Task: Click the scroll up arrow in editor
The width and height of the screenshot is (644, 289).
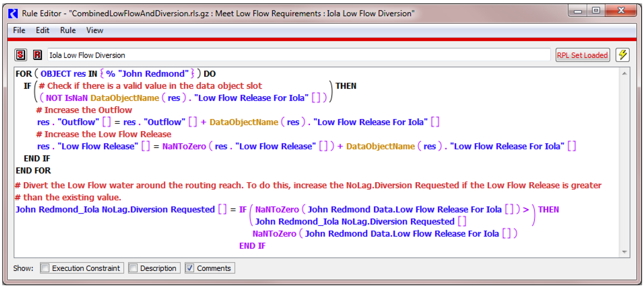Action: [624, 73]
